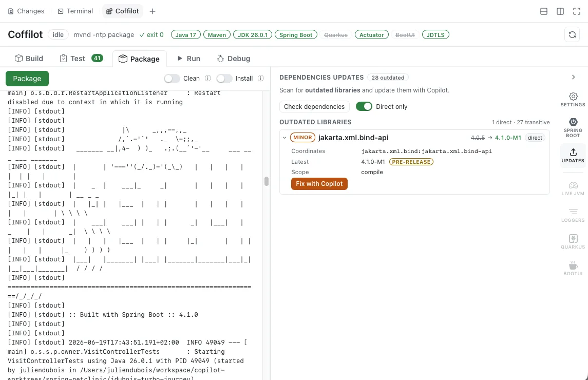Add a new tab with plus icon

[x=152, y=11]
